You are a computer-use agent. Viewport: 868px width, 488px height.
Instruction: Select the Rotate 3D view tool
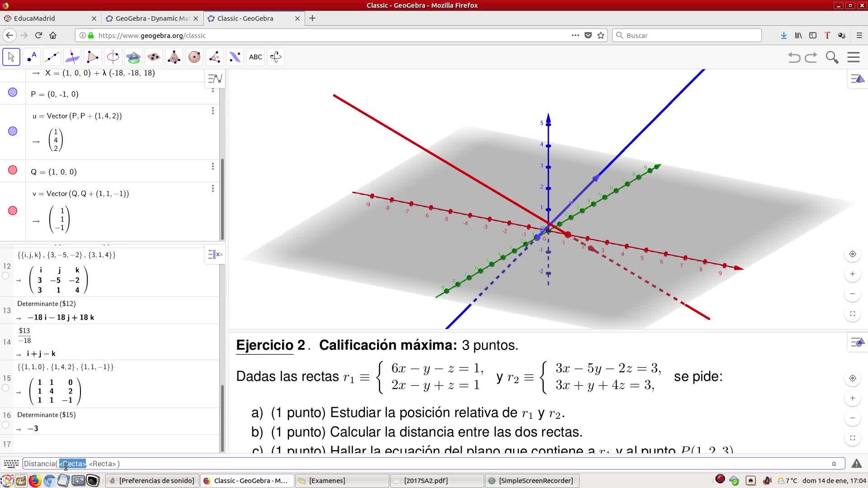276,57
